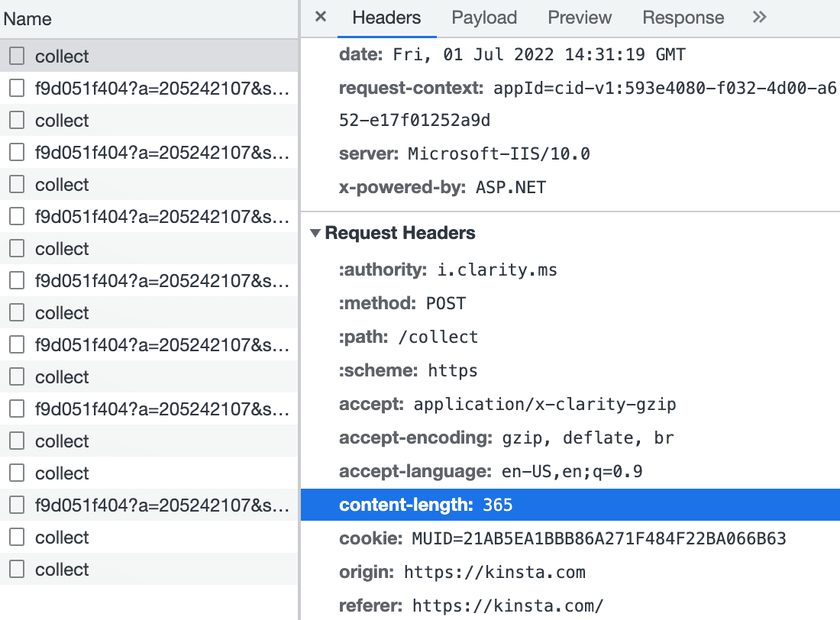Switch to the Payload tab
The width and height of the screenshot is (840, 620).
tap(484, 18)
